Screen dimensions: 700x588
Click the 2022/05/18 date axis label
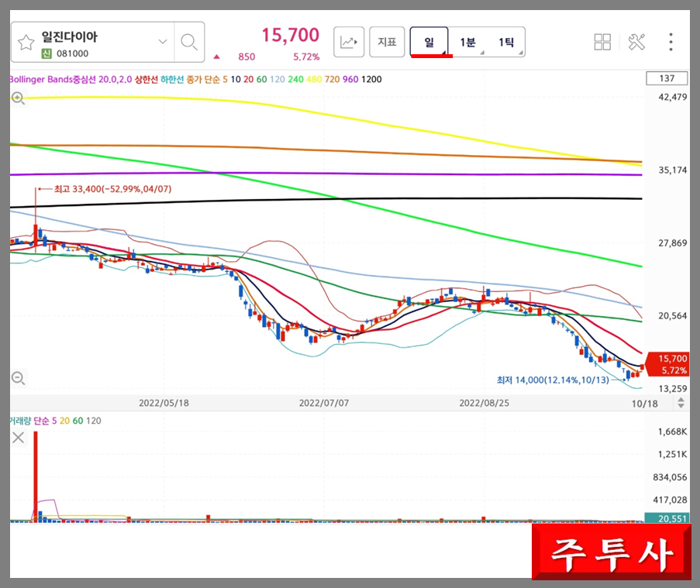click(x=164, y=403)
